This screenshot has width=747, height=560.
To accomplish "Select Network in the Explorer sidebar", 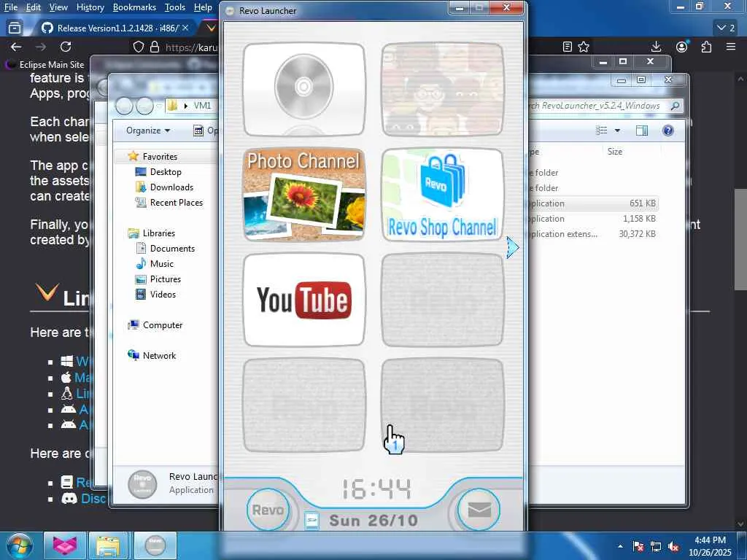I will (x=159, y=355).
